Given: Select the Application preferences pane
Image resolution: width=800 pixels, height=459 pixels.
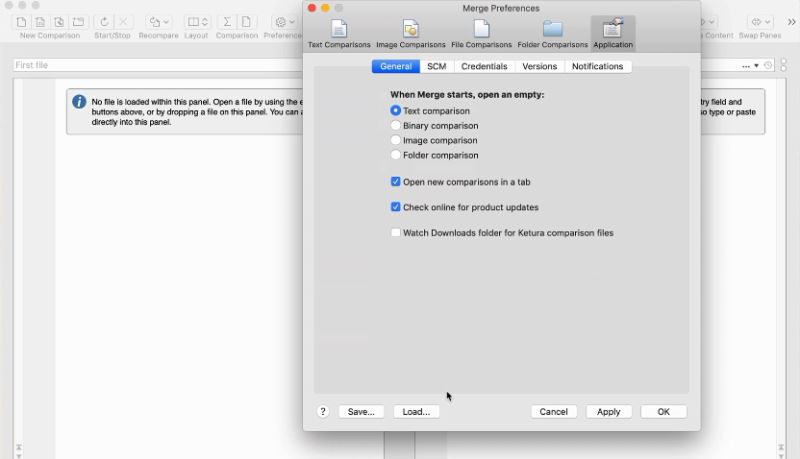Looking at the screenshot, I should click(x=613, y=34).
